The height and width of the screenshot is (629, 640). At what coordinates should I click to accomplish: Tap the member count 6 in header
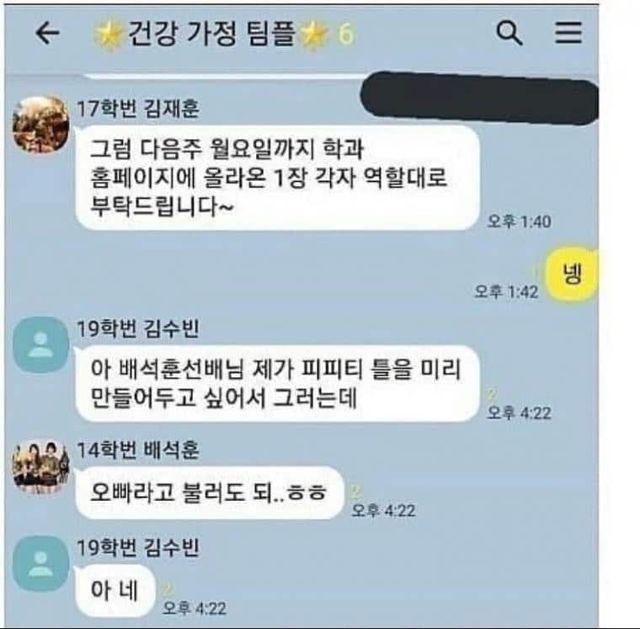346,33
